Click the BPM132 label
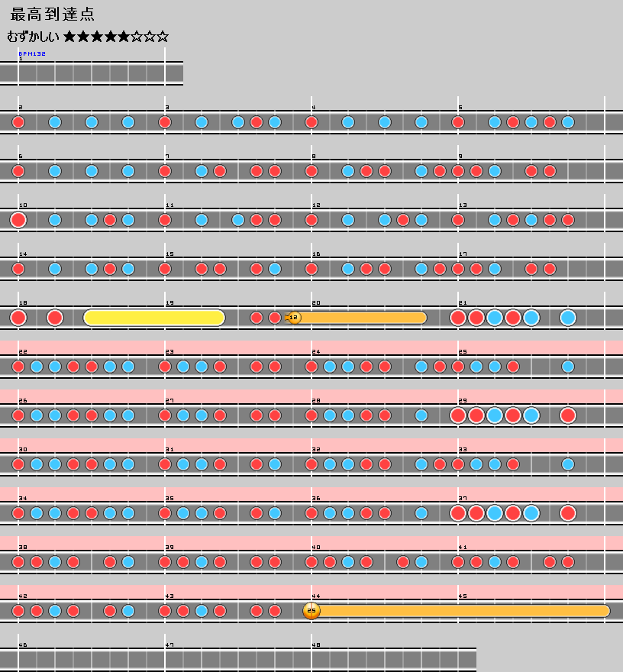The width and height of the screenshot is (623, 672). pos(32,53)
